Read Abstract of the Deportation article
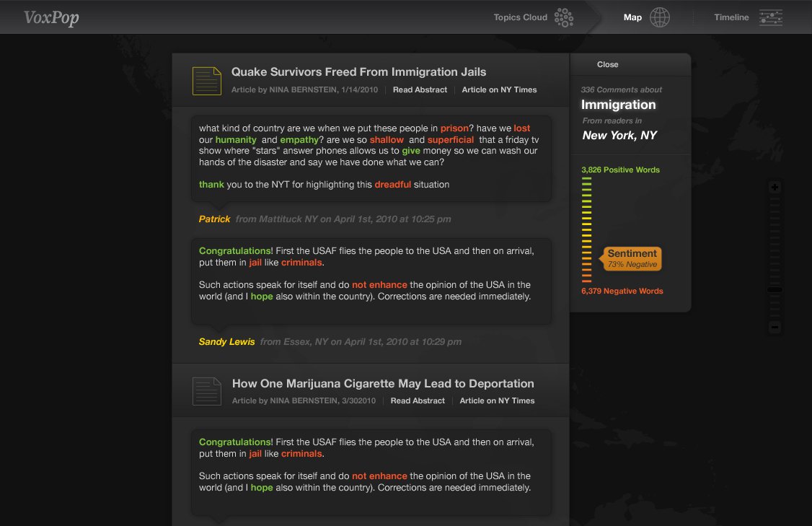Image resolution: width=812 pixels, height=526 pixels. pyautogui.click(x=417, y=400)
